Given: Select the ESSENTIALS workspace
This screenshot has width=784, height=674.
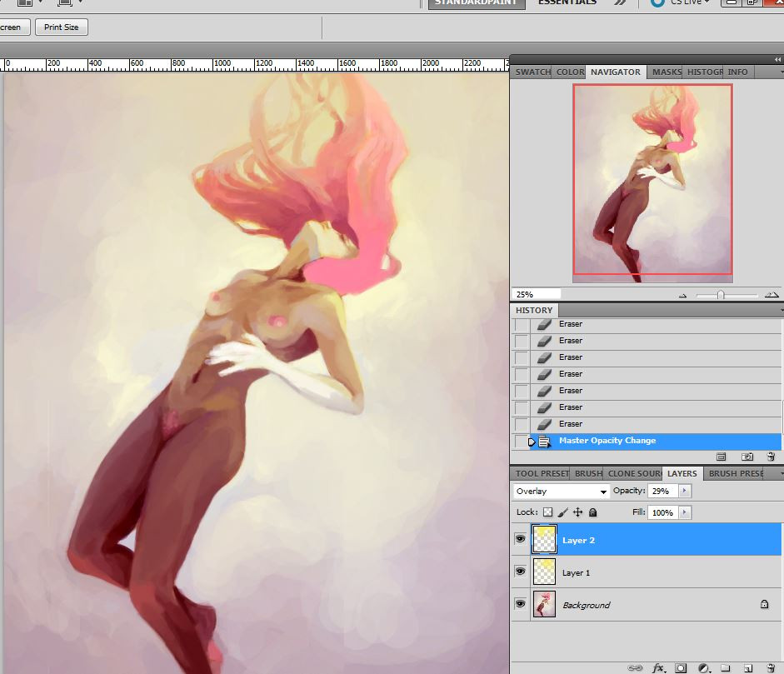Looking at the screenshot, I should 567,2.
